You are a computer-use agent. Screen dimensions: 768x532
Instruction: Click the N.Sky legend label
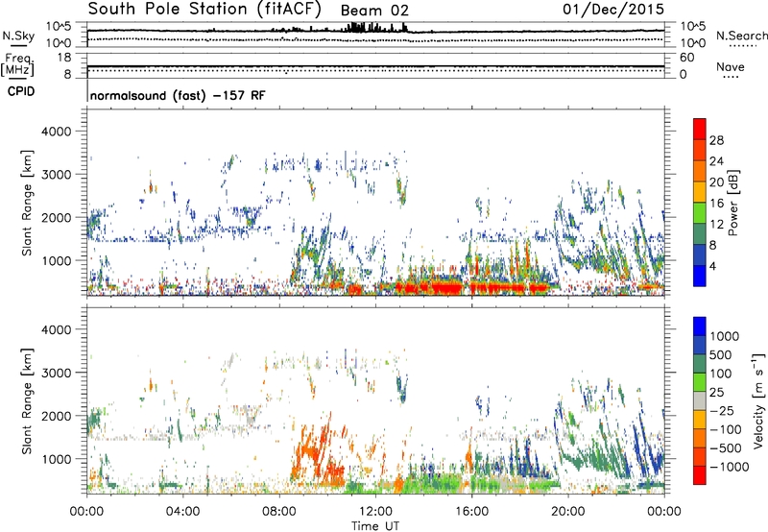(18, 36)
